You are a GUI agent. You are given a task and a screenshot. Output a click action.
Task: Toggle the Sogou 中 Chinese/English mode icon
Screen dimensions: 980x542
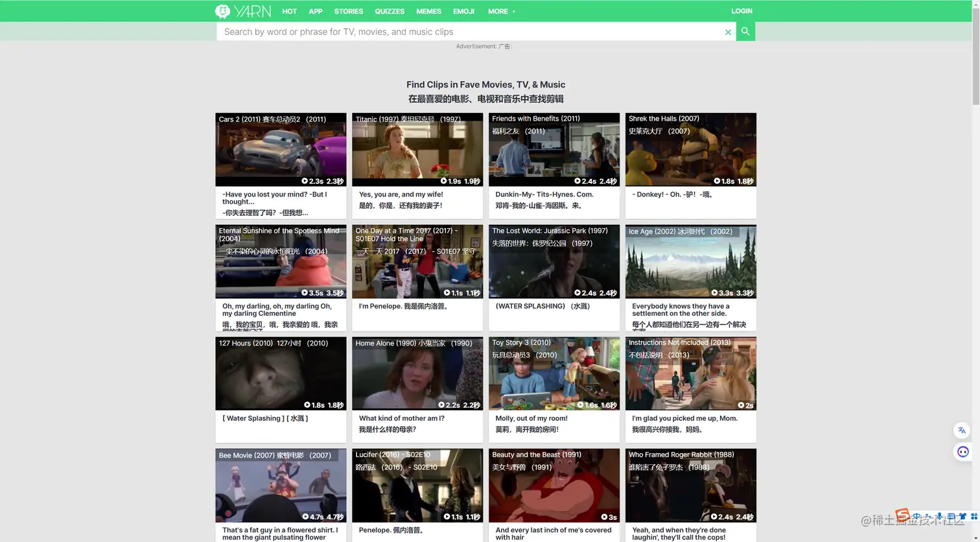[916, 517]
